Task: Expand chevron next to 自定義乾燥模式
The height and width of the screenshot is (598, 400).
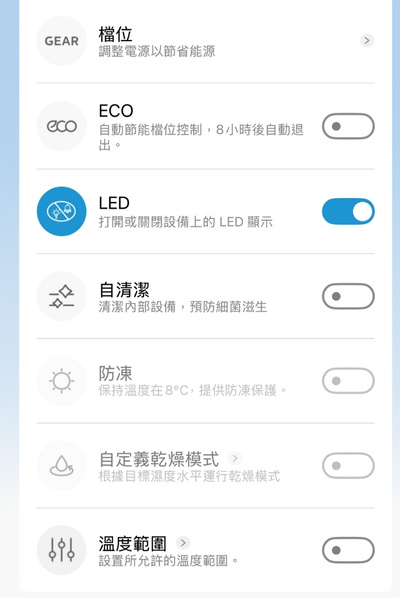Action: point(235,458)
